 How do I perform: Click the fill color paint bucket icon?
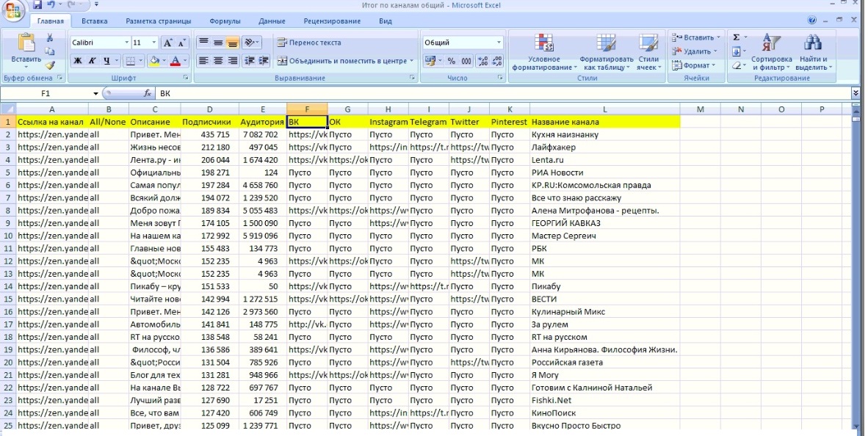[x=154, y=61]
